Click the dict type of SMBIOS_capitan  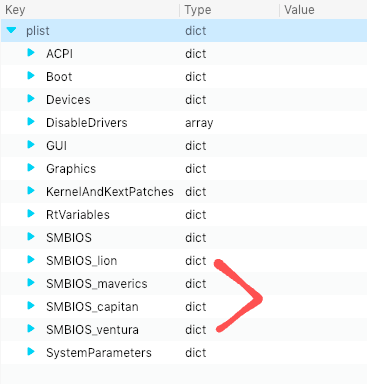tap(196, 307)
